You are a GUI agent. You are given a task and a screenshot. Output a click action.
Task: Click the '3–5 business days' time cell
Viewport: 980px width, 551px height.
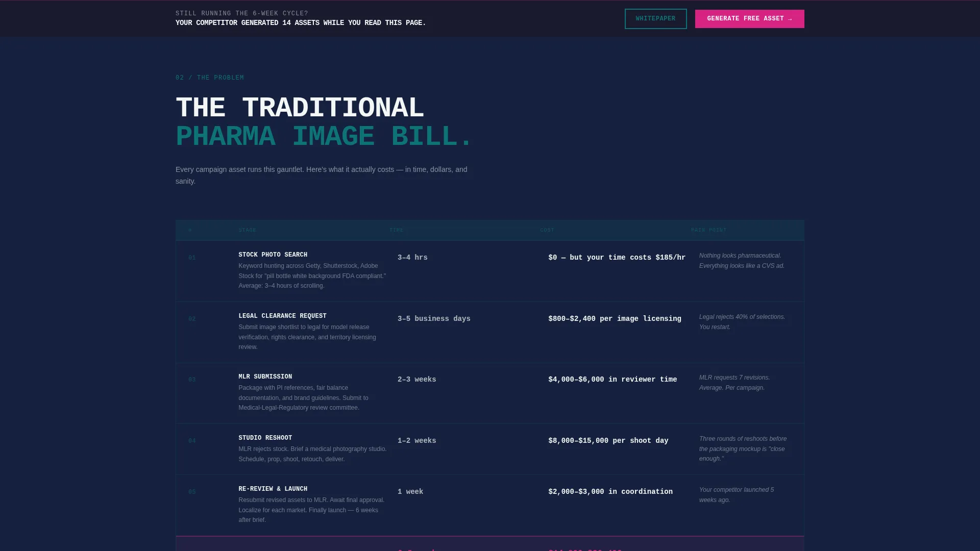[434, 319]
